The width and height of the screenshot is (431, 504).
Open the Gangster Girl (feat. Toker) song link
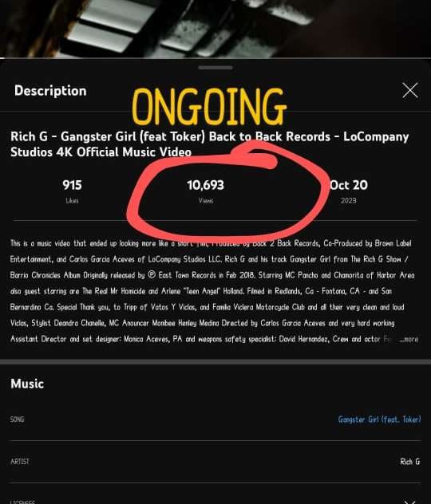pyautogui.click(x=379, y=419)
